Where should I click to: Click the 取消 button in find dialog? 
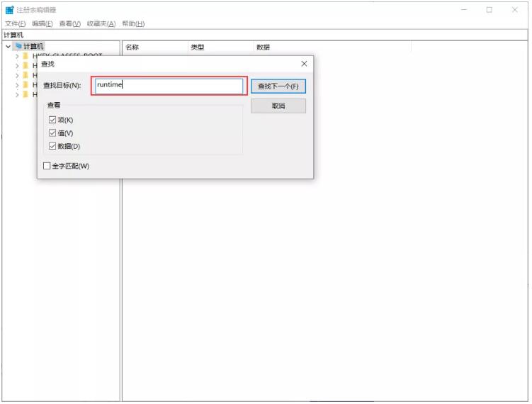coord(278,106)
